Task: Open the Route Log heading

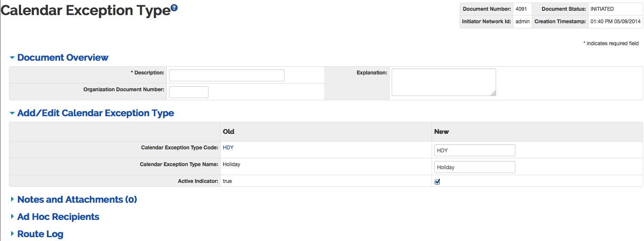Action: click(x=40, y=234)
